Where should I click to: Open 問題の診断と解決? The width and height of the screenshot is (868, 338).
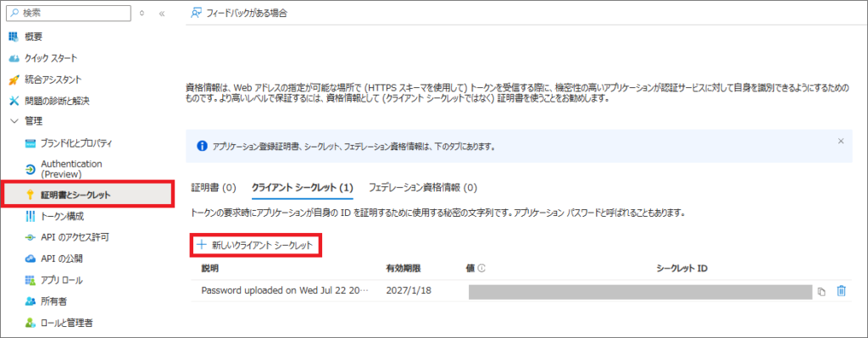pyautogui.click(x=57, y=101)
